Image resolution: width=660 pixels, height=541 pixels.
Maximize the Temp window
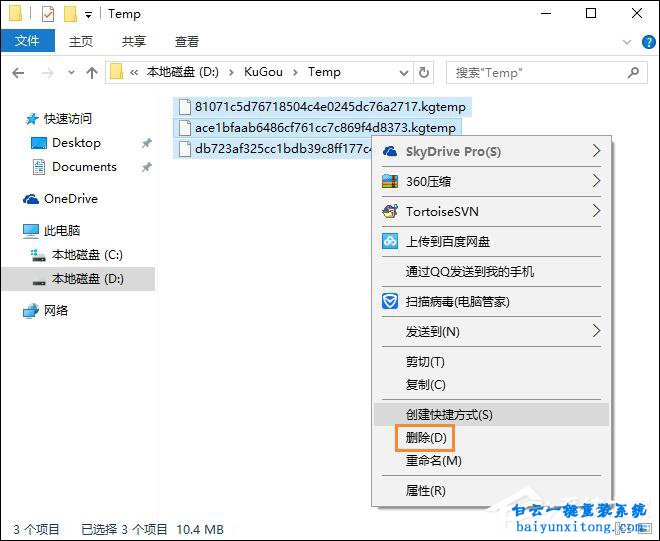coord(591,14)
